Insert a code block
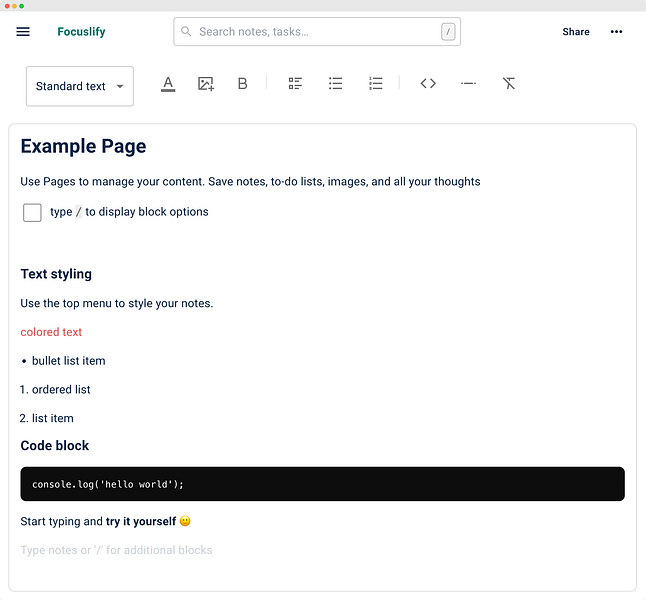646x600 pixels. tap(428, 84)
